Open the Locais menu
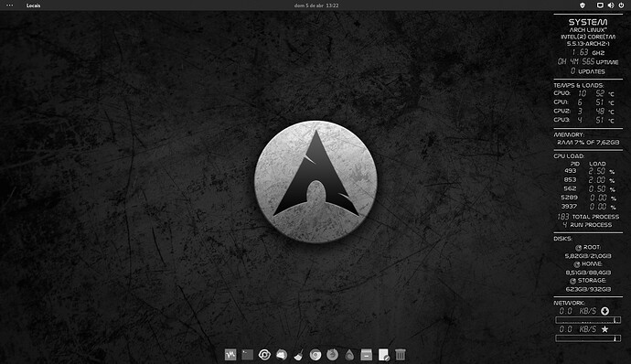The width and height of the screenshot is (631, 364). [34, 5]
